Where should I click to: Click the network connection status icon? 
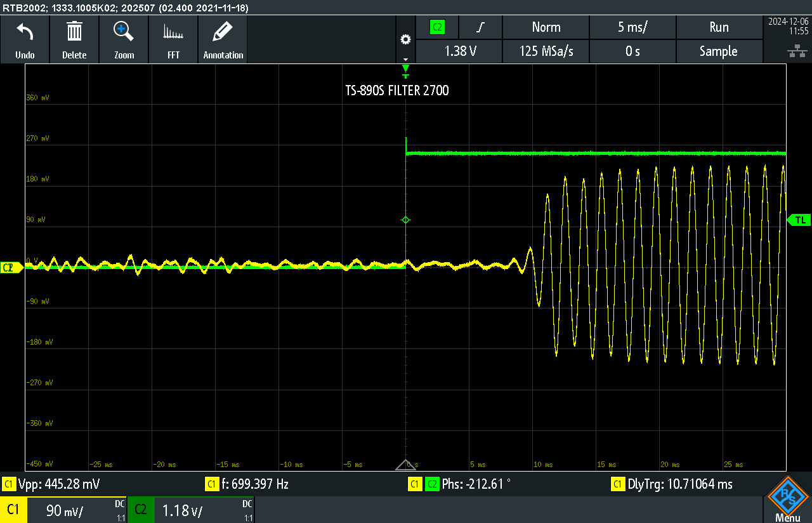coord(793,51)
